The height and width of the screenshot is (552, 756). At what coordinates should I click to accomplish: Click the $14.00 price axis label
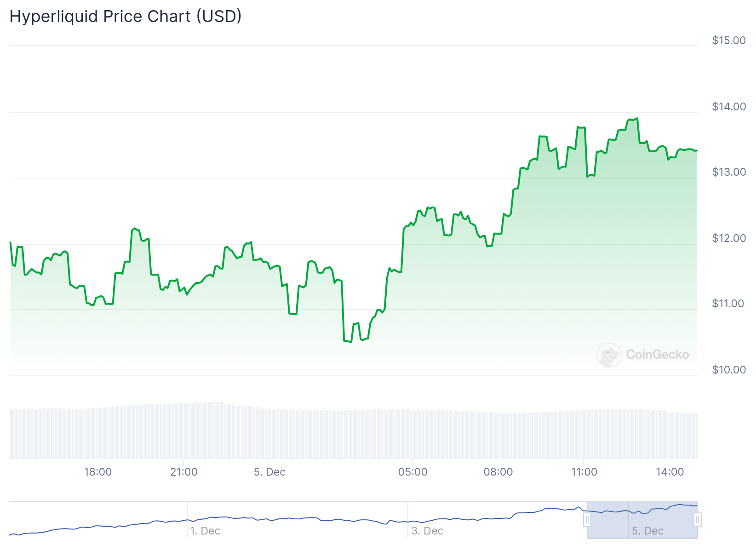pyautogui.click(x=729, y=107)
